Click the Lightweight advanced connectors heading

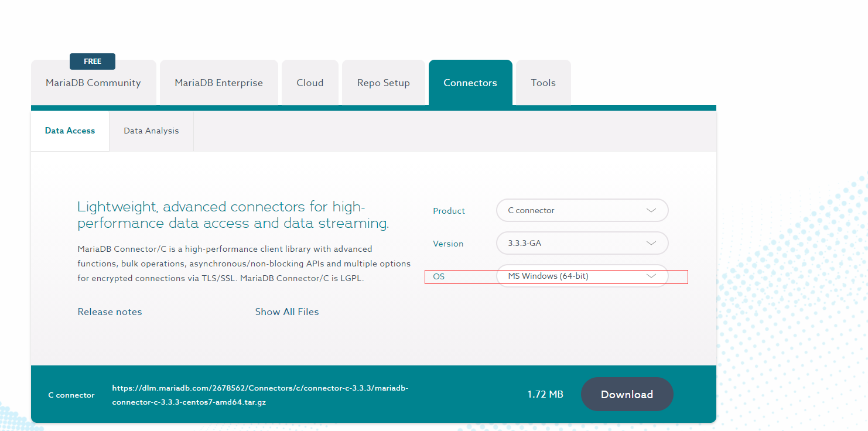(233, 215)
